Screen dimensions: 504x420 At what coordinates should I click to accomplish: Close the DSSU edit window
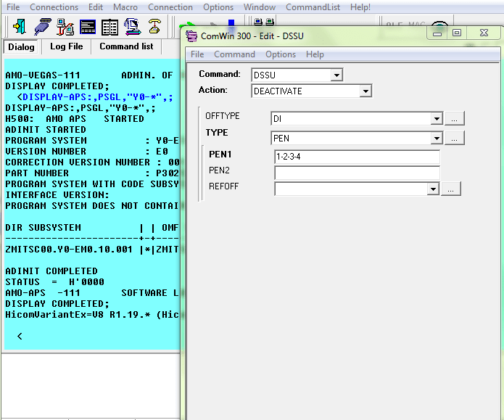(x=484, y=33)
